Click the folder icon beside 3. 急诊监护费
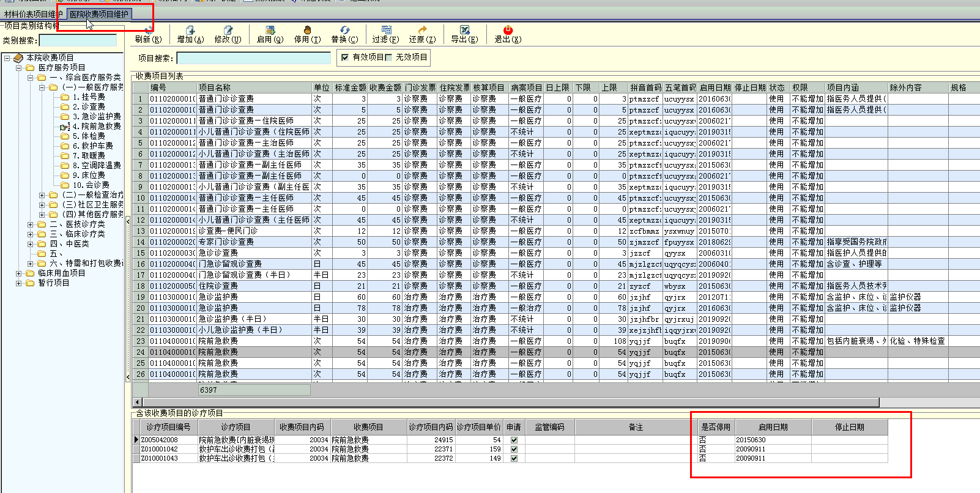The height and width of the screenshot is (493, 980). 65,117
